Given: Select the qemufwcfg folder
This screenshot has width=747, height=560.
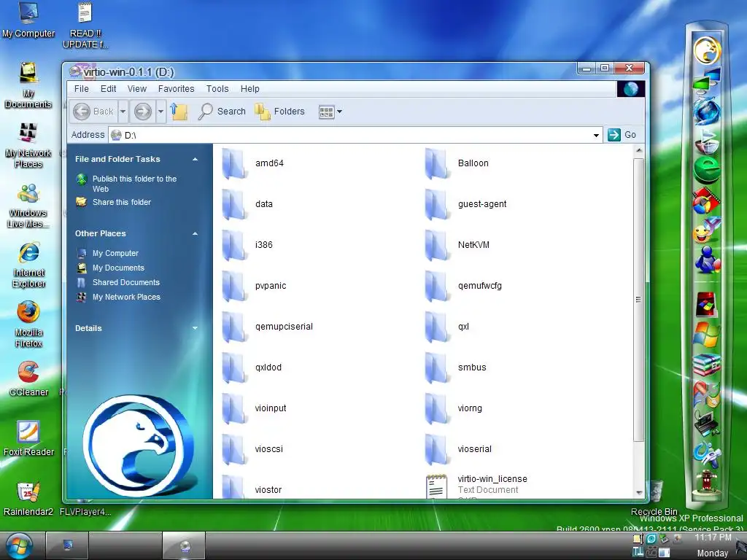Looking at the screenshot, I should pyautogui.click(x=463, y=286).
